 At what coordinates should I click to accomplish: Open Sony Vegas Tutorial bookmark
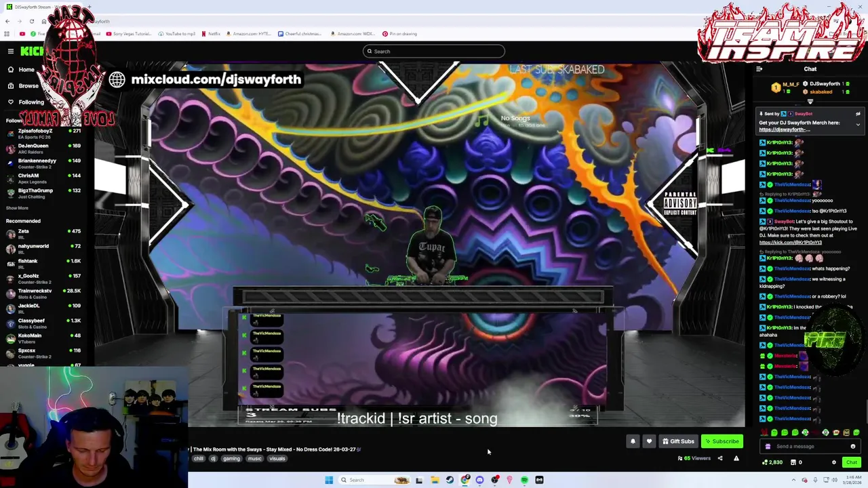pyautogui.click(x=128, y=34)
